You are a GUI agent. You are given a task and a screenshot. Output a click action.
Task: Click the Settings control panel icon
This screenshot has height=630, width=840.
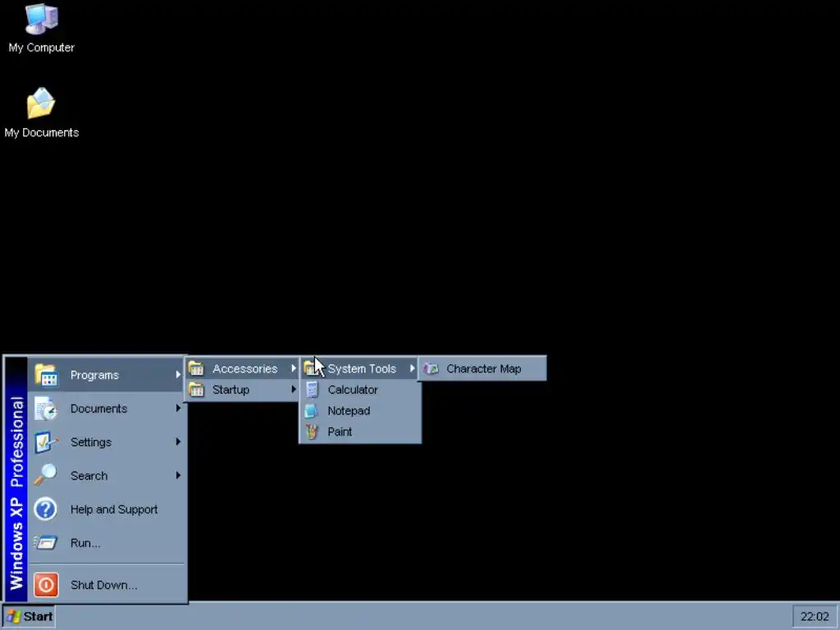point(46,442)
